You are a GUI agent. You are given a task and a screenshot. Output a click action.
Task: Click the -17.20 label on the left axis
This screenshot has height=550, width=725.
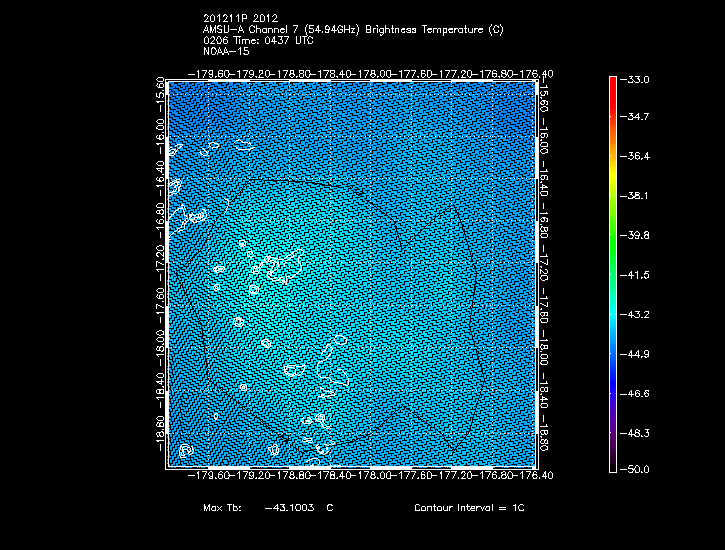[x=161, y=262]
